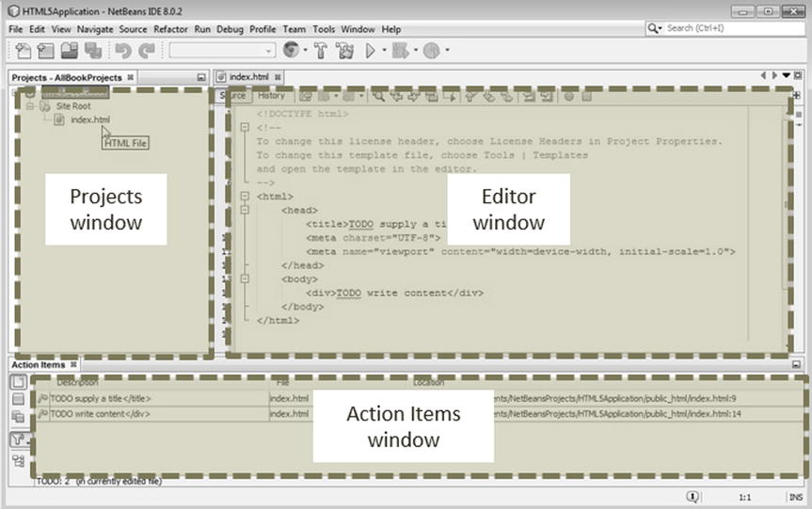Select index.html in the Projects tree
The width and height of the screenshot is (812, 509).
point(90,119)
